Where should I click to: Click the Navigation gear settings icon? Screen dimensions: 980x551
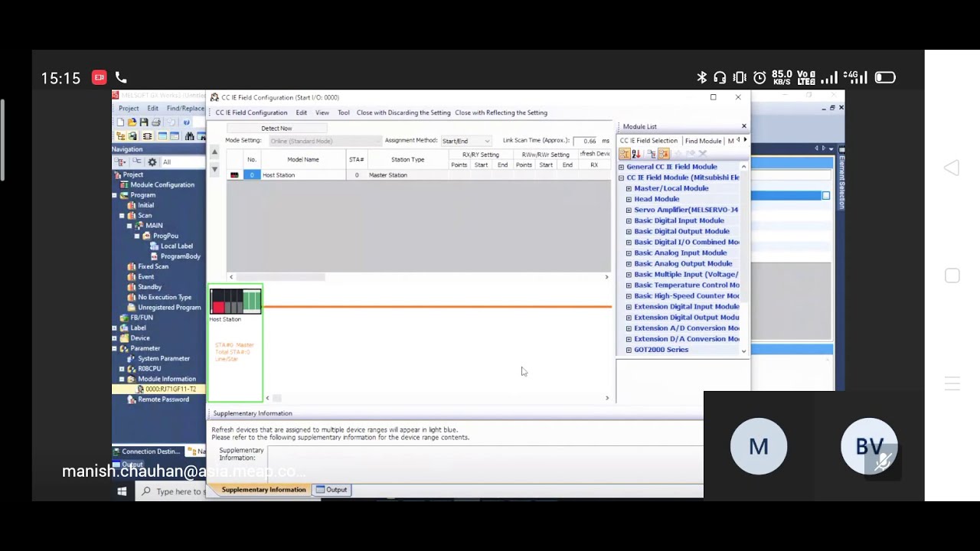click(x=152, y=162)
